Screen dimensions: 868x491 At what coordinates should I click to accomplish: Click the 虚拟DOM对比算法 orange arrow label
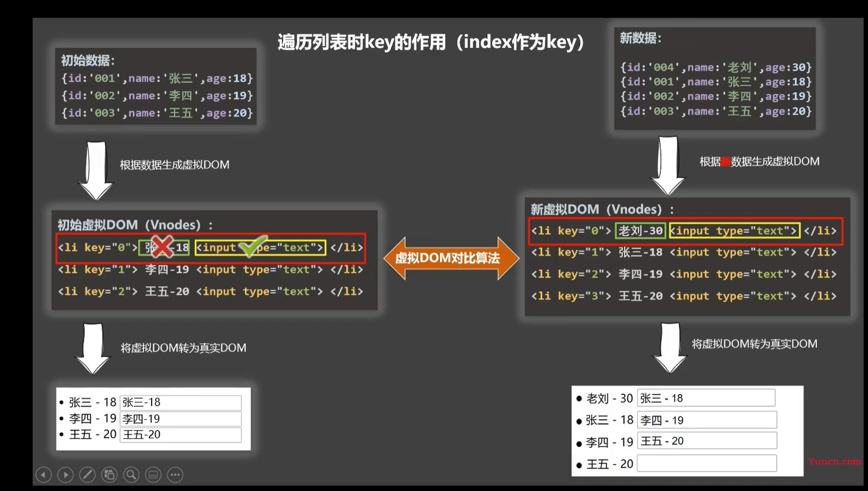point(448,258)
